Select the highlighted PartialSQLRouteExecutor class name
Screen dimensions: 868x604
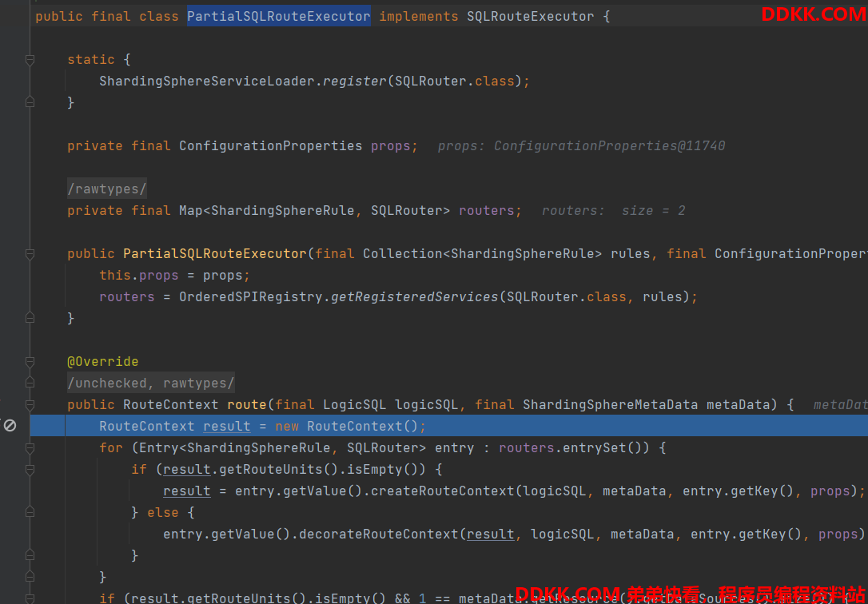pos(278,17)
